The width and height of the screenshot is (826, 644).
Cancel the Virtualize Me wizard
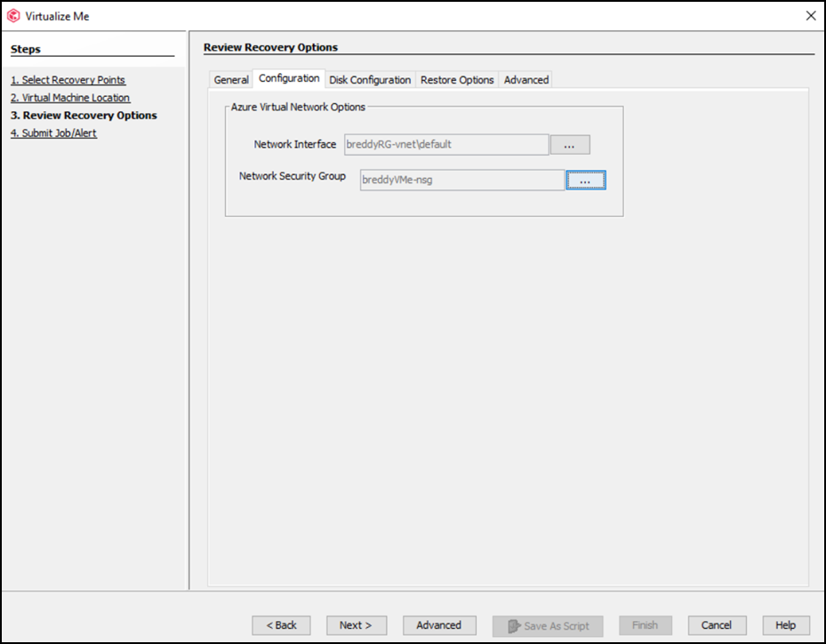pos(717,624)
